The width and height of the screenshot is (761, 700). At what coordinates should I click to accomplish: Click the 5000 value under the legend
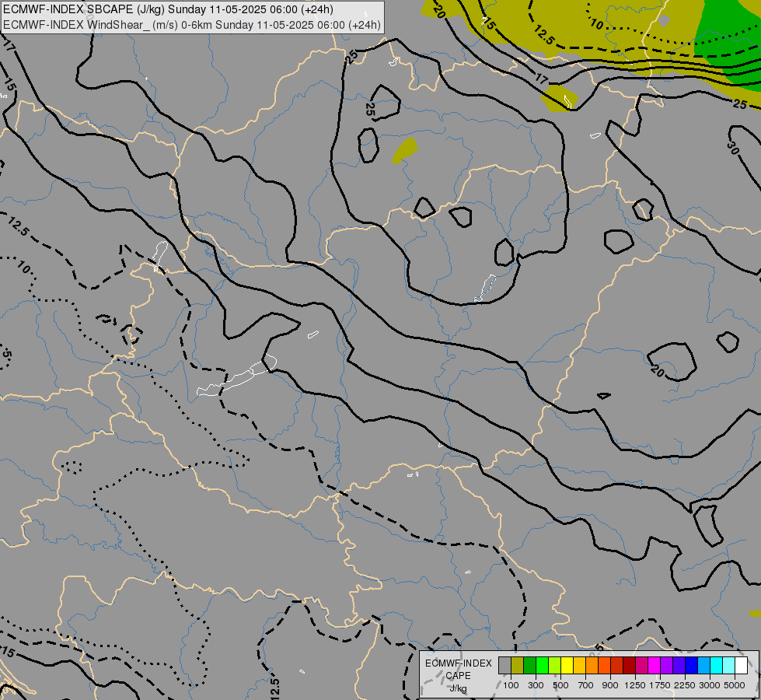pos(735,685)
